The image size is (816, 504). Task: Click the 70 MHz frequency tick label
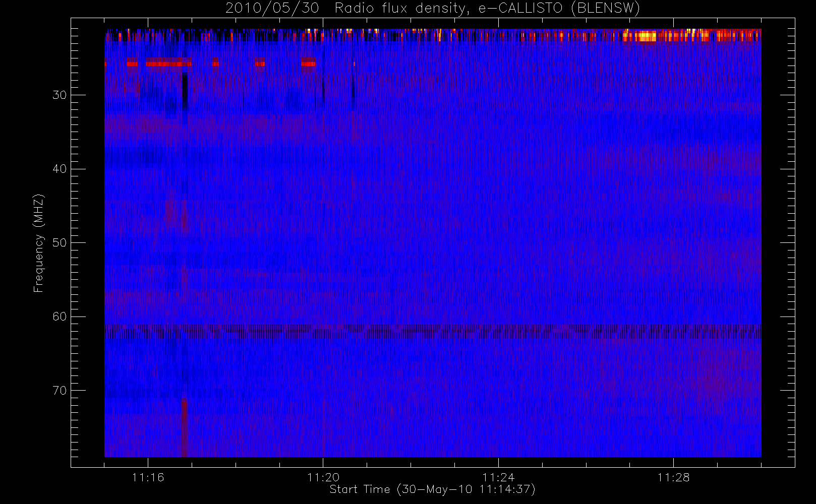pyautogui.click(x=60, y=391)
